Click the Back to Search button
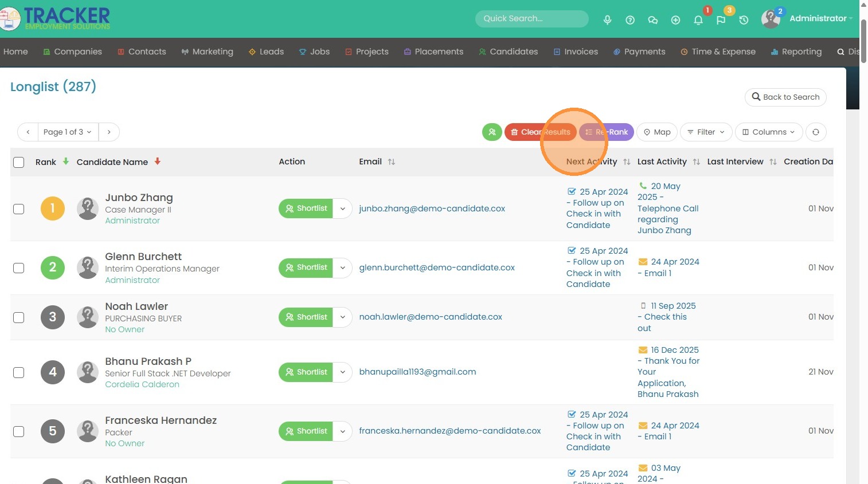The width and height of the screenshot is (868, 484). click(785, 97)
